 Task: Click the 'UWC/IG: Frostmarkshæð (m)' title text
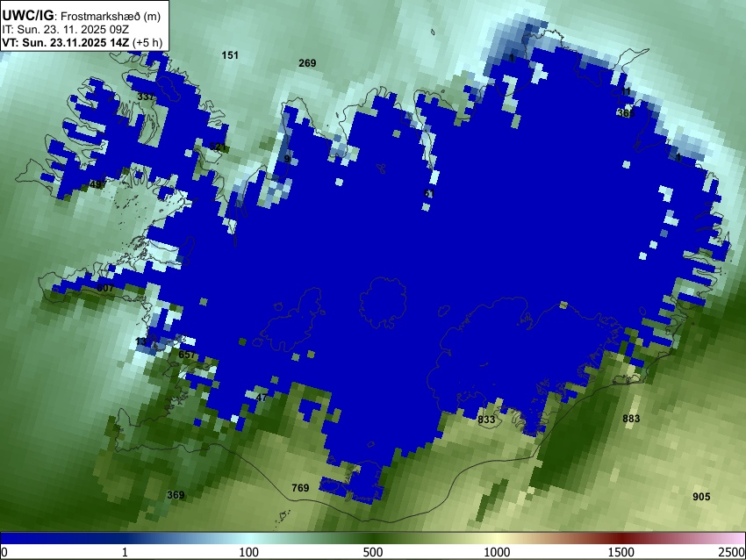tap(82, 16)
